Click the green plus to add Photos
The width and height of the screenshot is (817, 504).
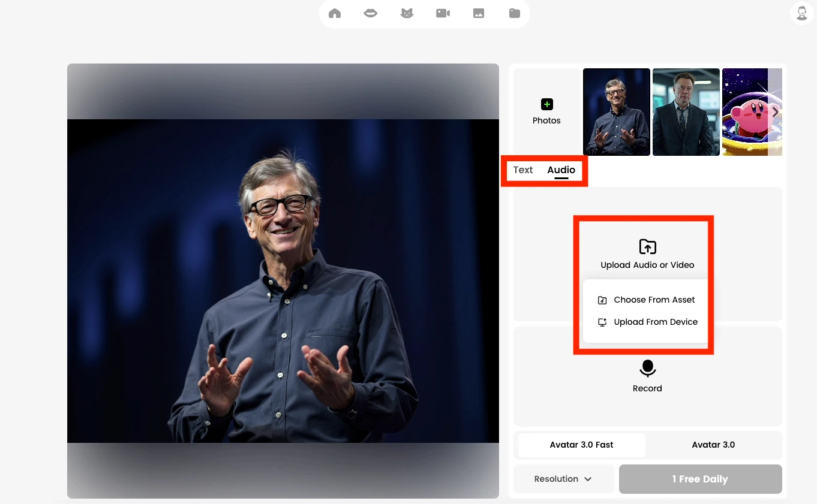click(x=546, y=104)
